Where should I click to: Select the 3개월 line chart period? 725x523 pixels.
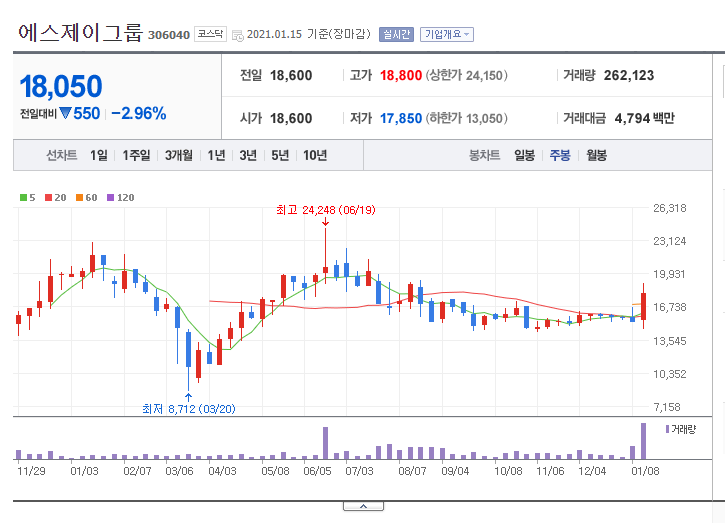178,155
